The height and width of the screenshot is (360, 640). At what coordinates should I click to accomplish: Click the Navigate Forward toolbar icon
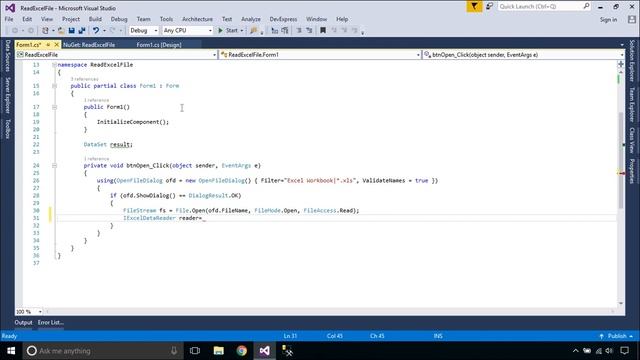pyautogui.click(x=31, y=31)
